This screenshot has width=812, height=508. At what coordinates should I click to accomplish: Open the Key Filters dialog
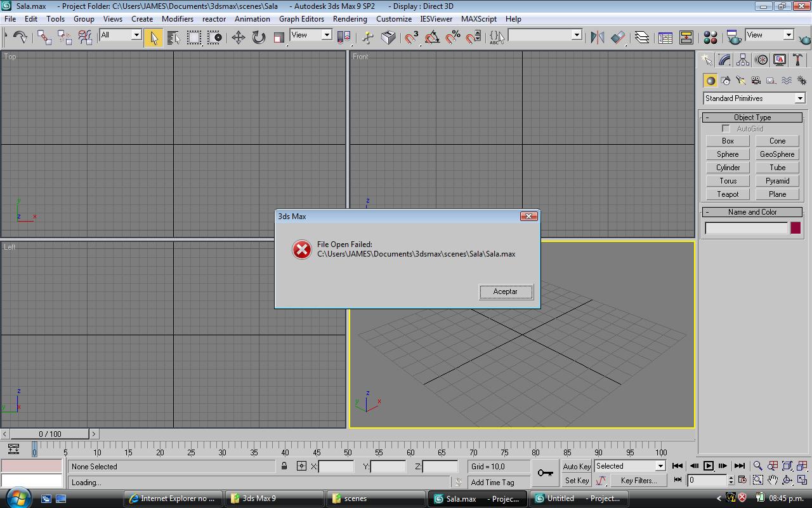point(639,481)
